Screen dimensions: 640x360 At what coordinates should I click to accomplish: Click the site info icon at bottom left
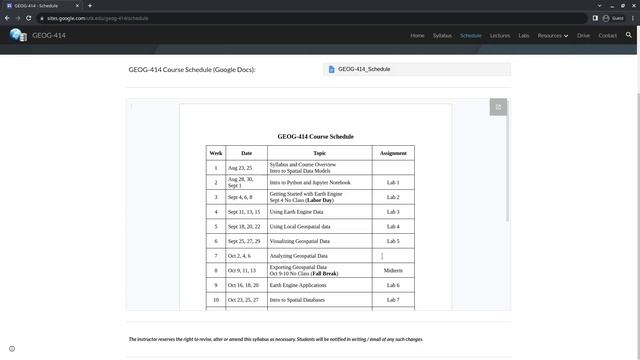pos(12,349)
